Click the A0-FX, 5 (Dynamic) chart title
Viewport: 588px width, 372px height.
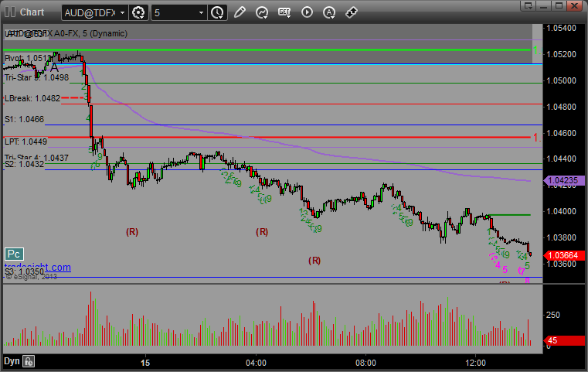[x=90, y=33]
